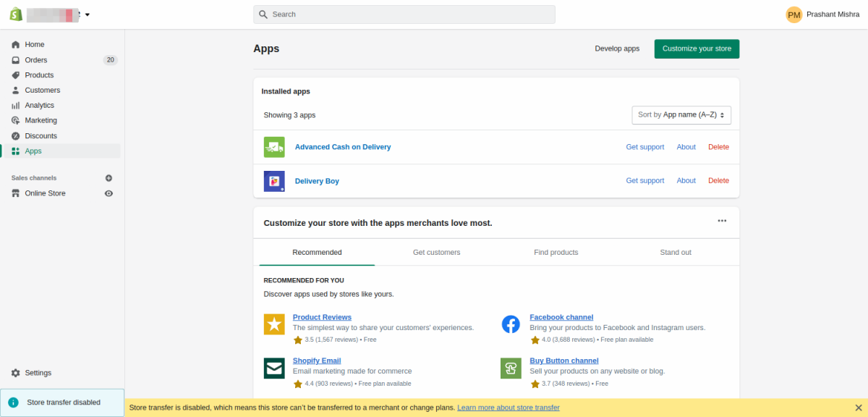The image size is (868, 417).
Task: Open the Buy Button channel link
Action: click(x=563, y=361)
